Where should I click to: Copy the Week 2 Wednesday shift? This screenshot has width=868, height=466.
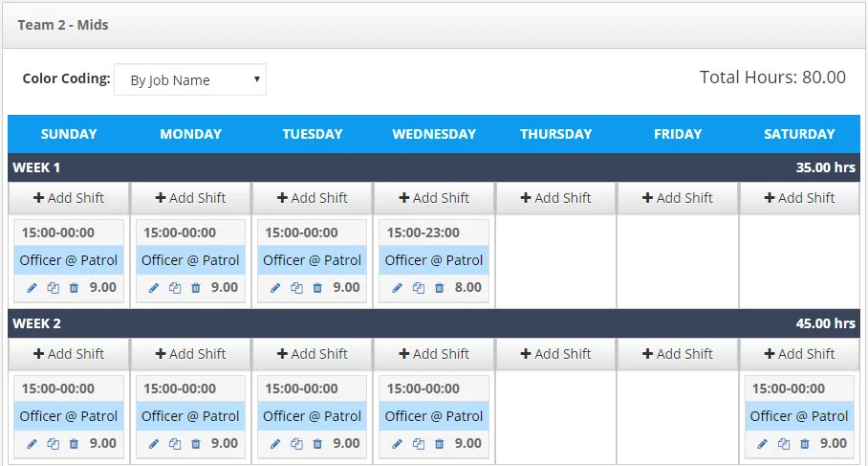419,444
